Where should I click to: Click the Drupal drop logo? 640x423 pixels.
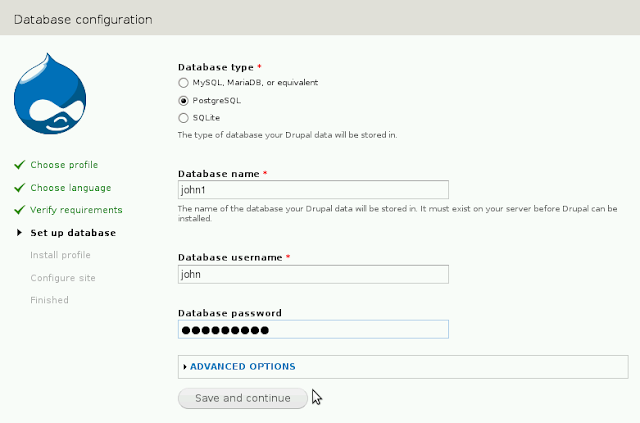[x=50, y=94]
